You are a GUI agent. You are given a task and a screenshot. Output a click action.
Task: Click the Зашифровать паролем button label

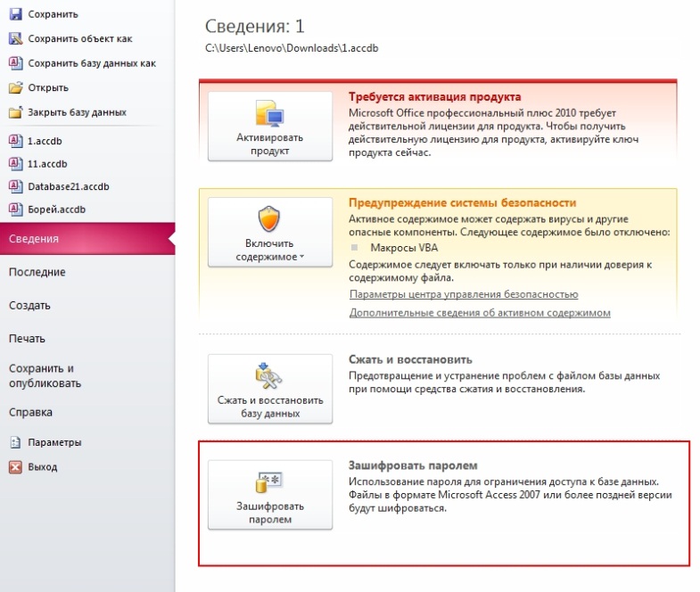point(270,513)
